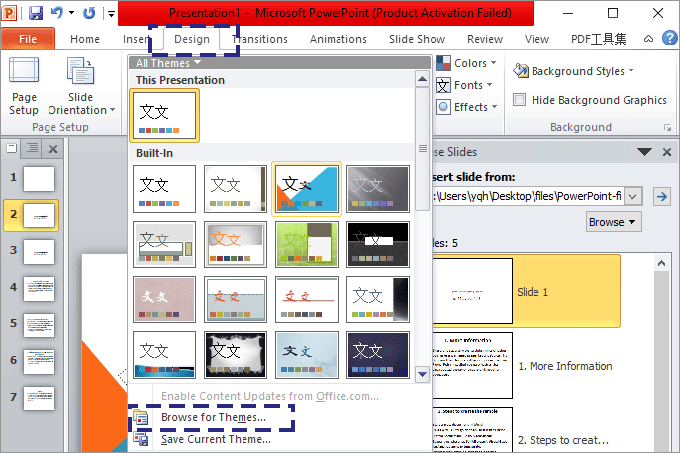
Task: Close the Reuse Slides pane
Action: click(x=667, y=152)
